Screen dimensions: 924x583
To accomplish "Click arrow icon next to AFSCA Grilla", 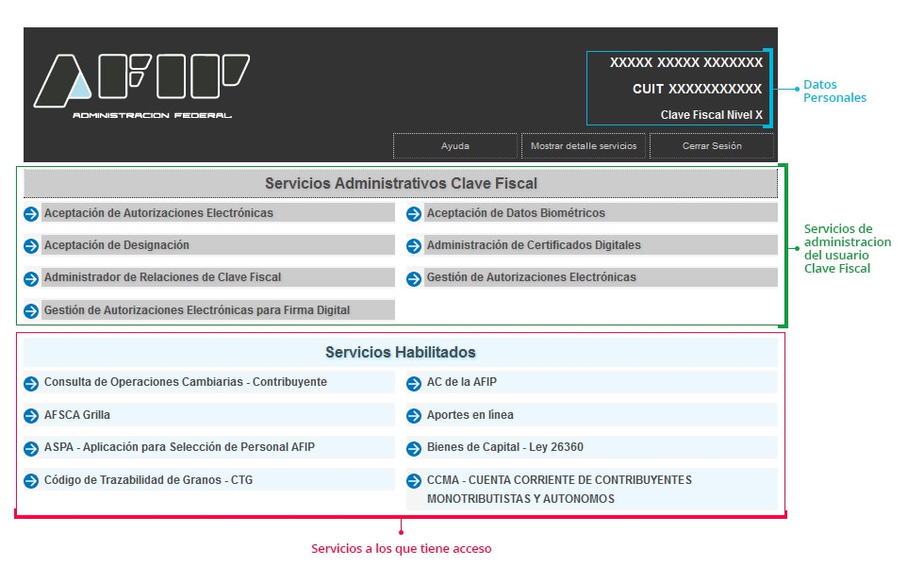I will click(31, 416).
